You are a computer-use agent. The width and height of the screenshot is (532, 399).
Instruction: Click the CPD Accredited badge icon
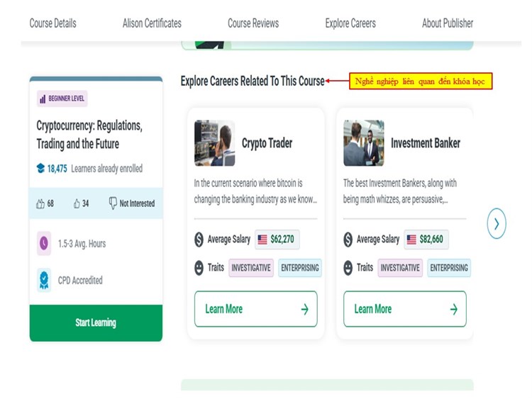pyautogui.click(x=44, y=281)
